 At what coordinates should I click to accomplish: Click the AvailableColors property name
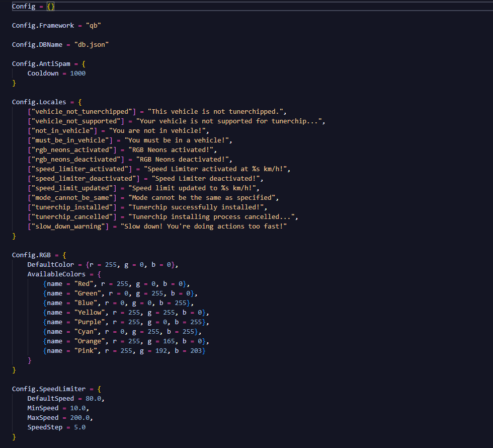click(56, 274)
